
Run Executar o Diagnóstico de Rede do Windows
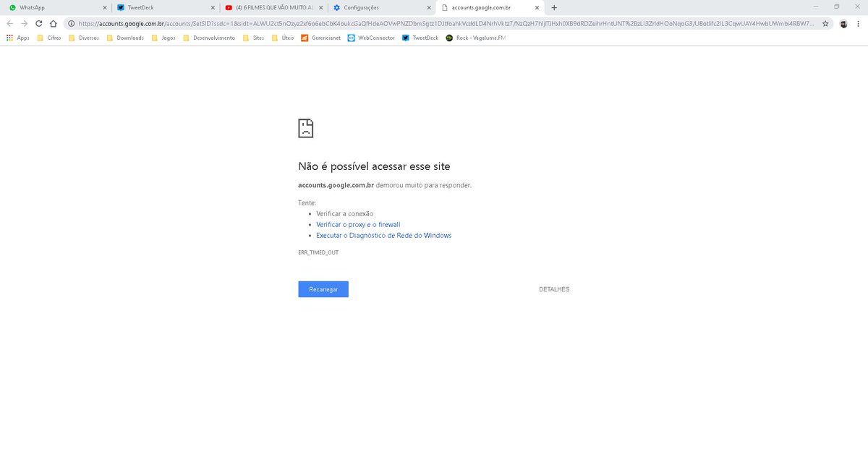click(x=384, y=236)
